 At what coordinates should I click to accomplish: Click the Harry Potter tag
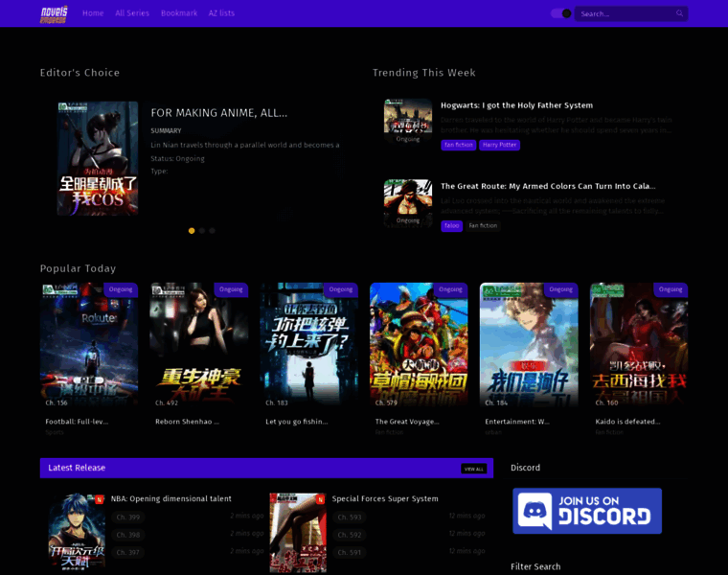499,145
